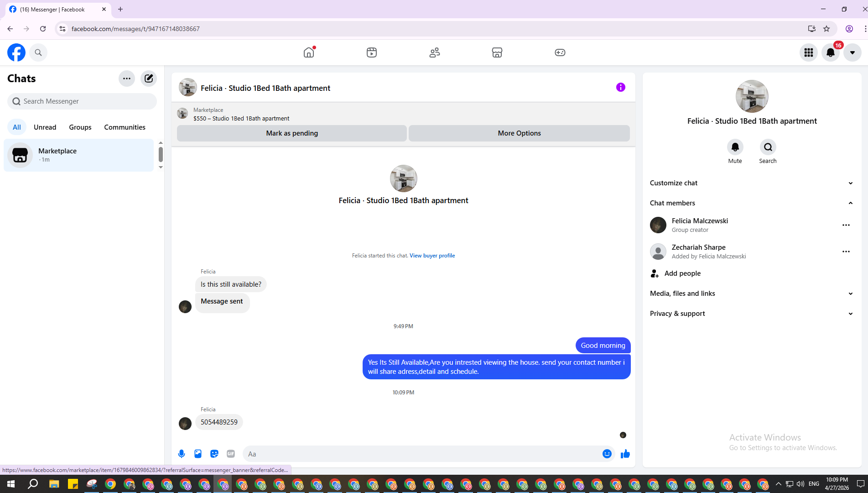
Task: Open the Windows Start menu
Action: (x=11, y=484)
